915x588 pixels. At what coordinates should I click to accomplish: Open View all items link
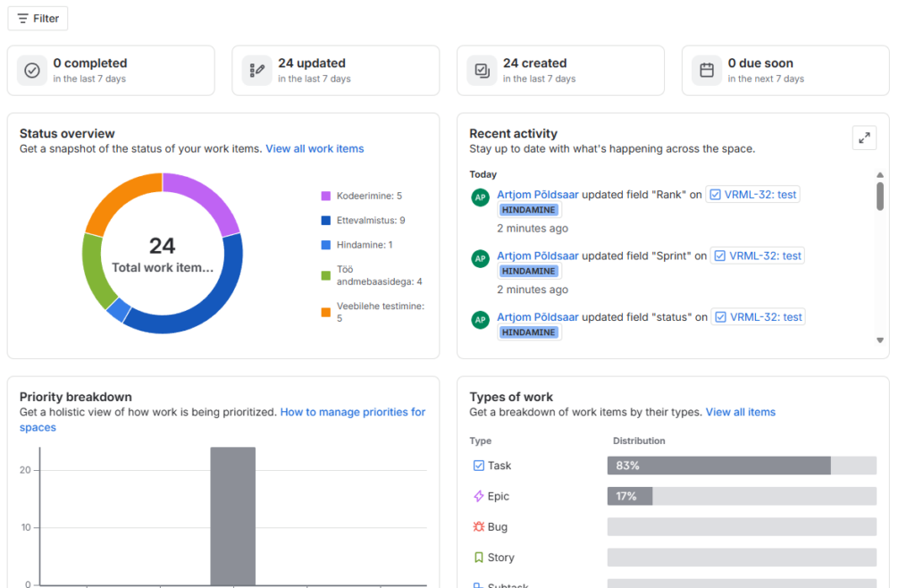(740, 412)
